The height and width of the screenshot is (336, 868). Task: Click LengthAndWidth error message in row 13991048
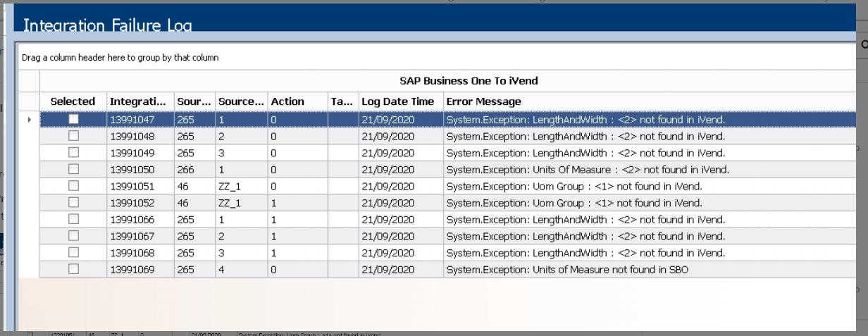tap(585, 136)
